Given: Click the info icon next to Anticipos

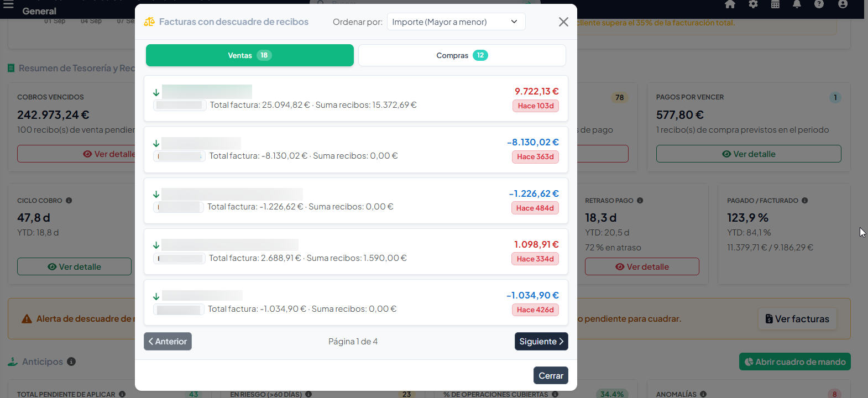Looking at the screenshot, I should (71, 362).
